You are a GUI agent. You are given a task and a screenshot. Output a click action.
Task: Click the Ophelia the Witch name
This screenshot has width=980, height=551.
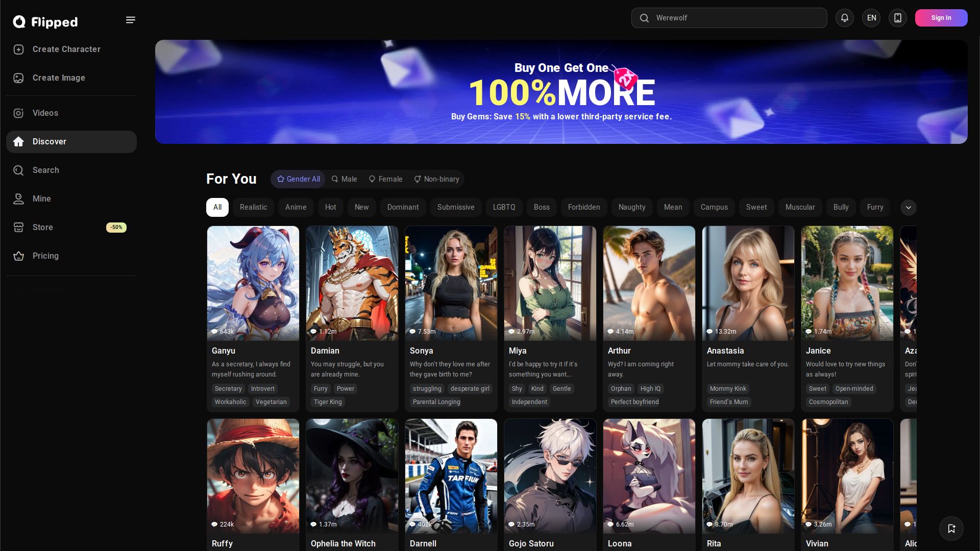tap(343, 544)
